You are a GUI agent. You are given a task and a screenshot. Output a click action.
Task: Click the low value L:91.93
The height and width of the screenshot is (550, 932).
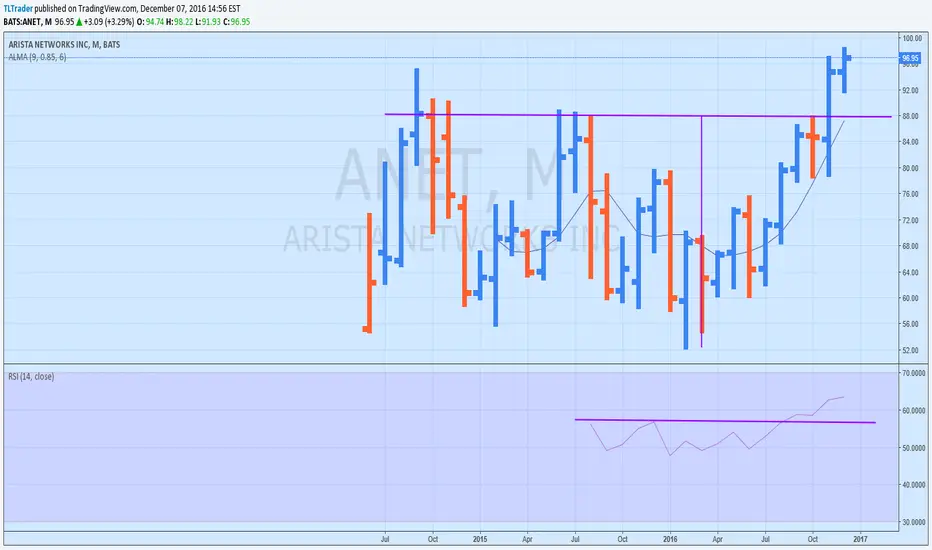pyautogui.click(x=207, y=21)
